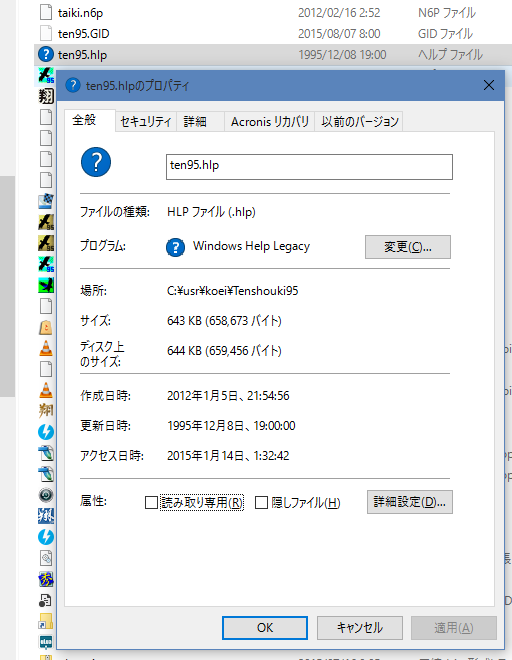This screenshot has width=512, height=660.
Task: Open the 詳細 tab
Action: [195, 122]
